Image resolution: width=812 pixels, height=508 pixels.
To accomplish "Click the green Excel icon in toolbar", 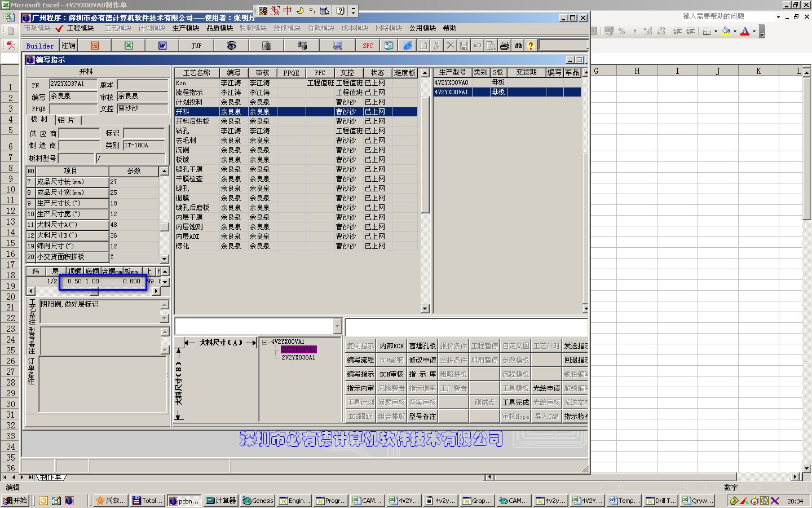I will coord(129,46).
